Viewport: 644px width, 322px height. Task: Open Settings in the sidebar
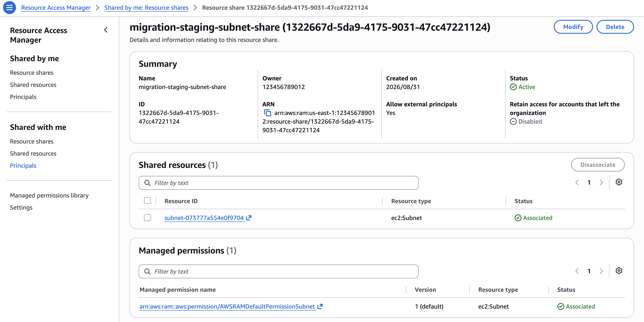tap(21, 208)
